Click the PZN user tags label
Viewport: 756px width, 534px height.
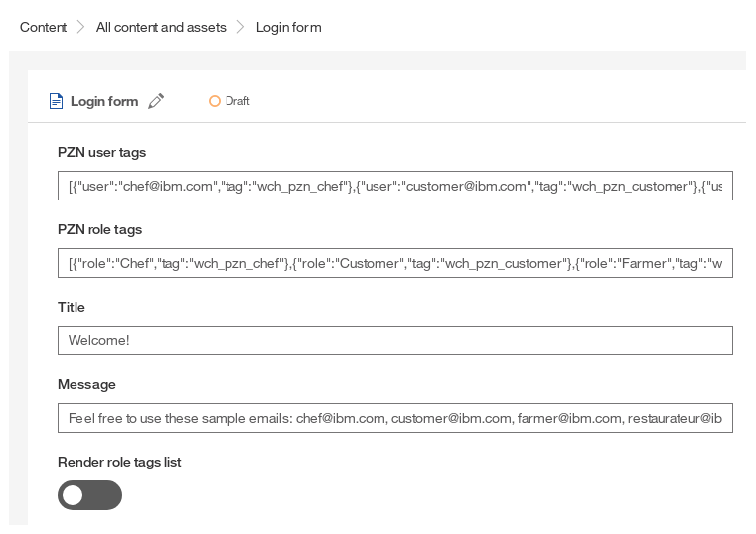click(x=101, y=152)
